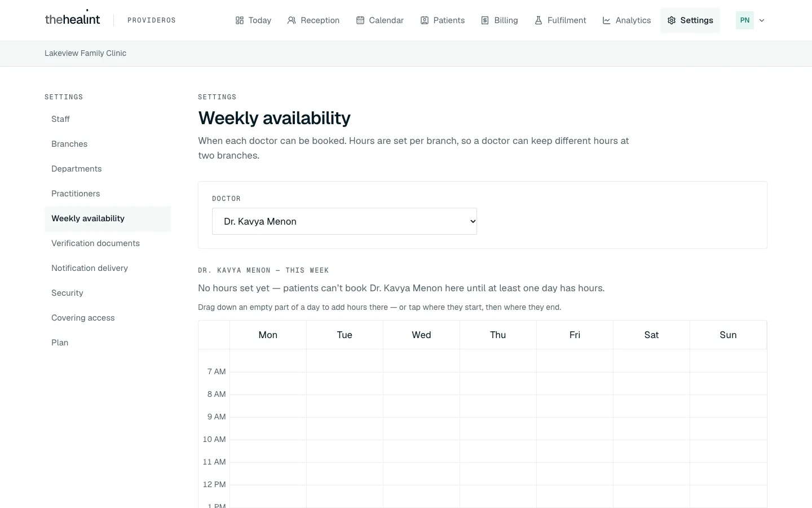Click the Analytics chart icon
Image resolution: width=812 pixels, height=508 pixels.
coord(607,20)
